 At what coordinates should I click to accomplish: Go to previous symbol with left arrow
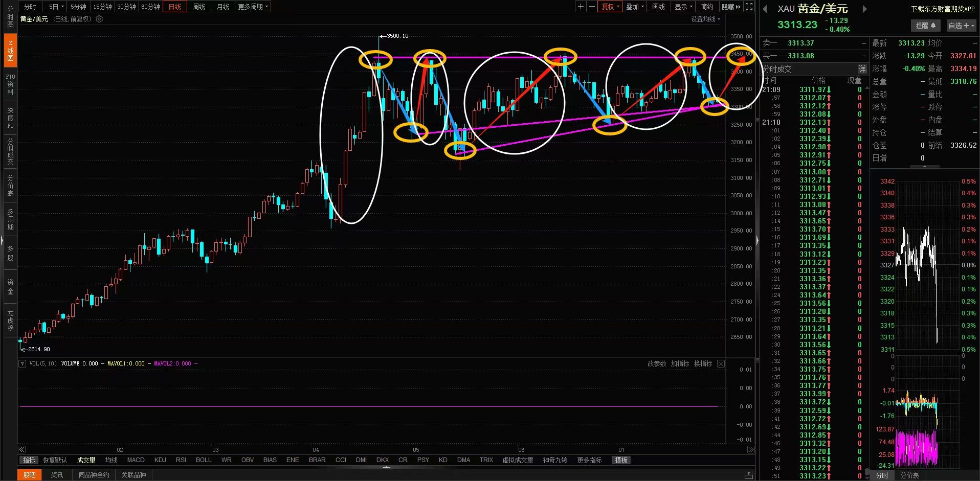765,9
